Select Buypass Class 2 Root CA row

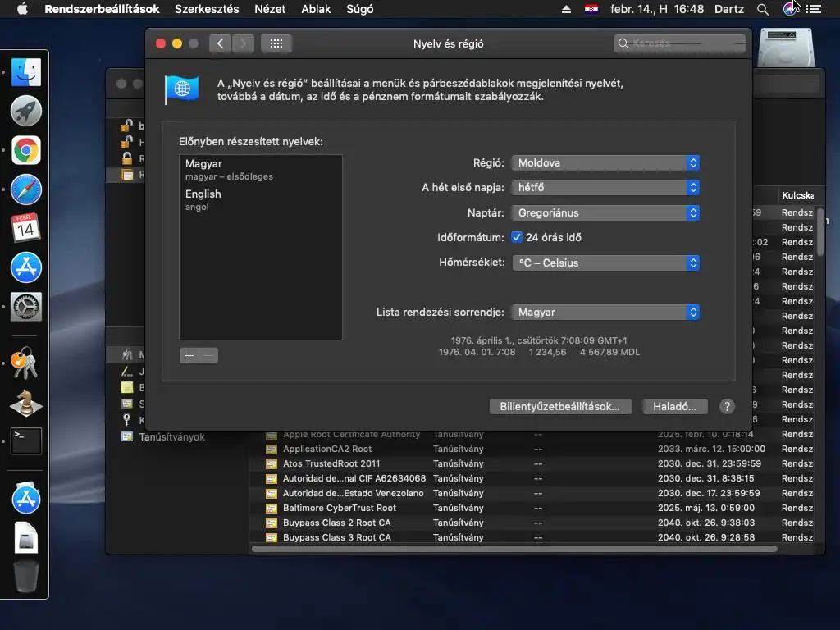[532, 523]
